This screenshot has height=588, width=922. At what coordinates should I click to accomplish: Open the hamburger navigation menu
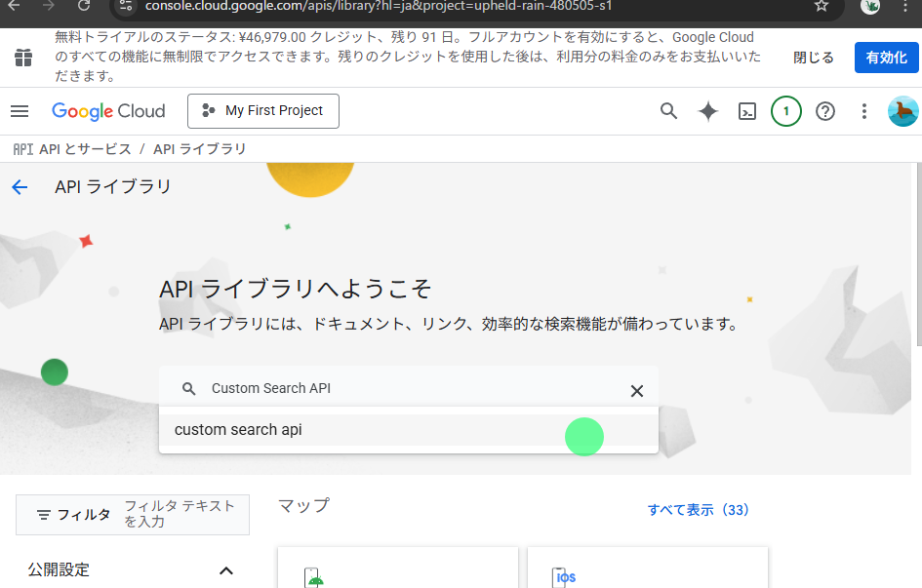click(20, 111)
